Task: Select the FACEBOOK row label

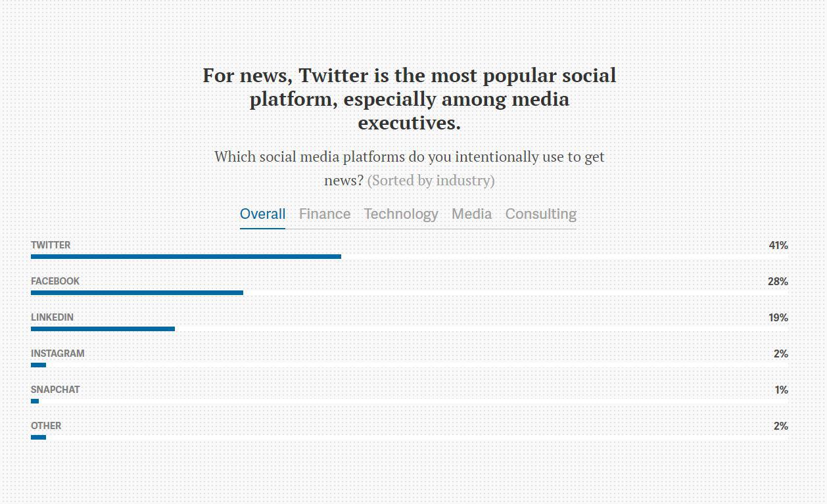Action: 55,281
